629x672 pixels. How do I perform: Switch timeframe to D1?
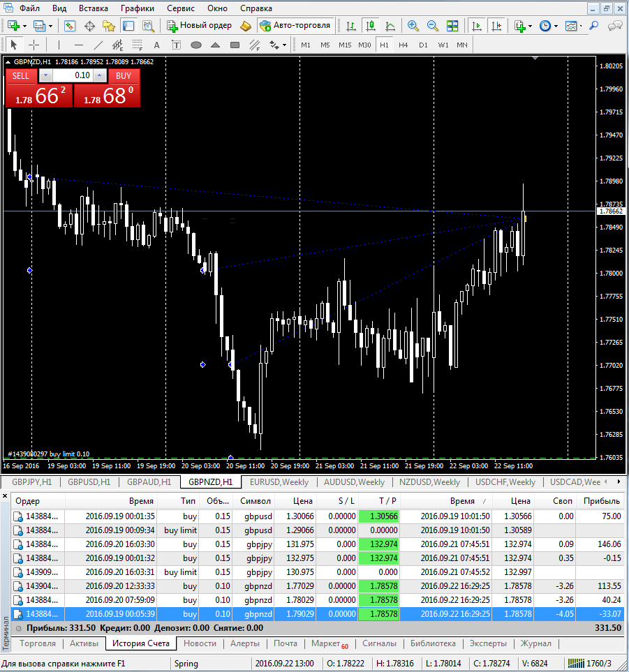(423, 45)
